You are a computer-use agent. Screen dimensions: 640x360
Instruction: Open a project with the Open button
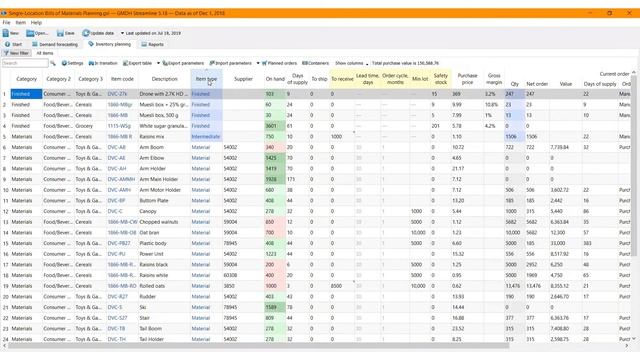37,33
